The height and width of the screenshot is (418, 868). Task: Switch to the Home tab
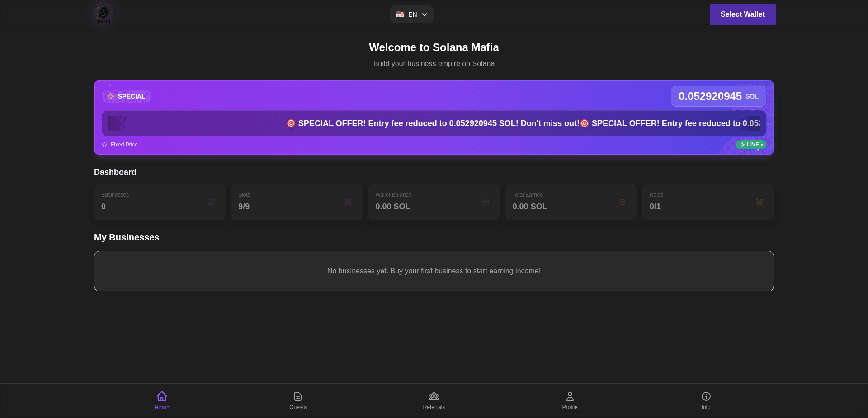coord(161,400)
